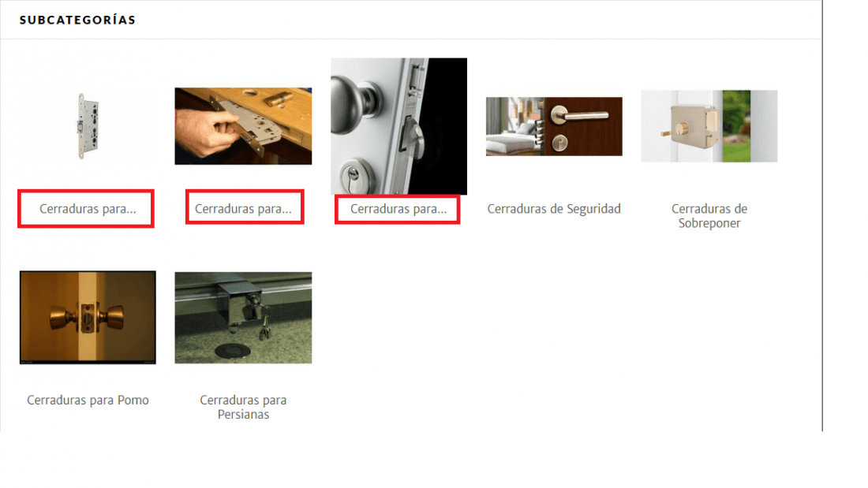Open the Cerraduras de Seguridad bedroom door image

point(554,126)
